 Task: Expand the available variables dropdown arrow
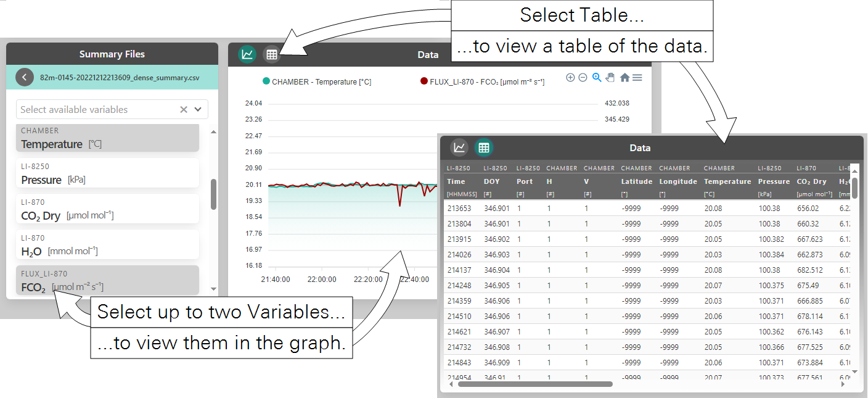point(198,109)
